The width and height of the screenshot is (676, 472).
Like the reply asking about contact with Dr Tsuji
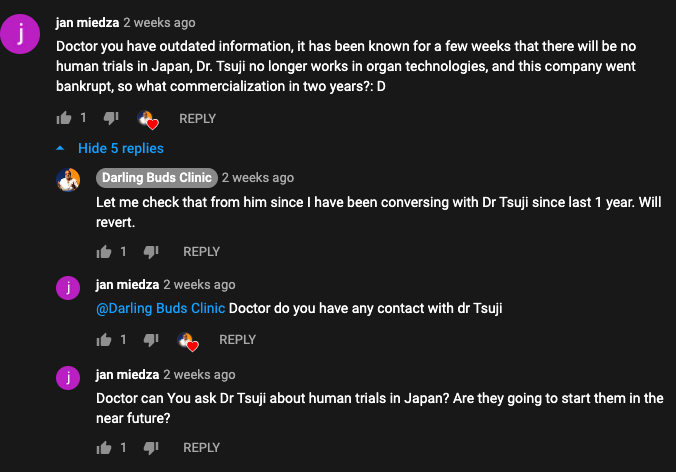[x=104, y=340]
